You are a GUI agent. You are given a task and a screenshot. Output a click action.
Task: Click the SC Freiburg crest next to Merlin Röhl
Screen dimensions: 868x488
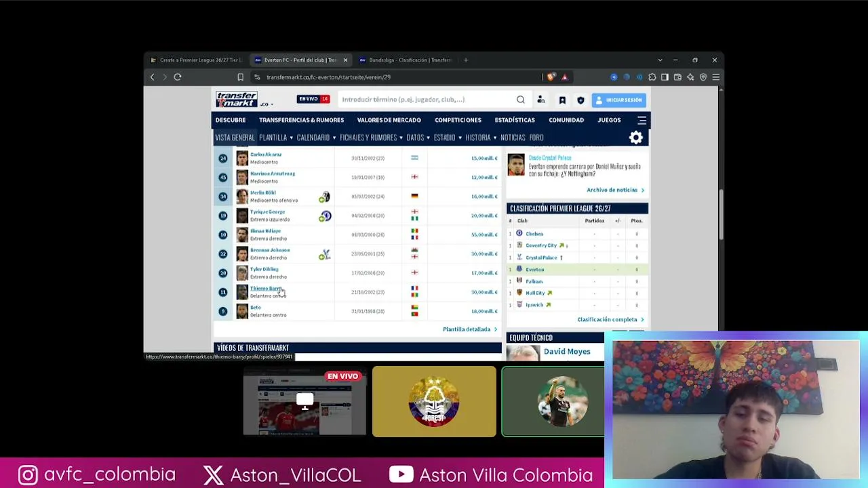[325, 197]
